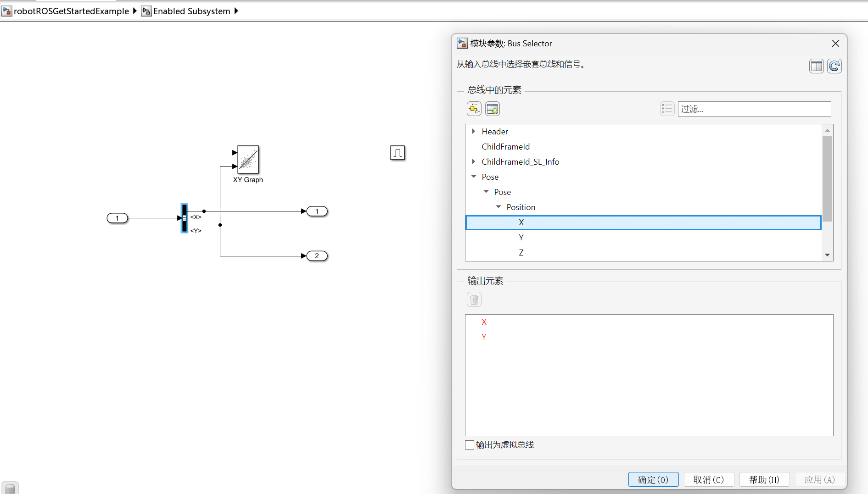Click the trash icon under output elements
The image size is (868, 494).
(474, 300)
